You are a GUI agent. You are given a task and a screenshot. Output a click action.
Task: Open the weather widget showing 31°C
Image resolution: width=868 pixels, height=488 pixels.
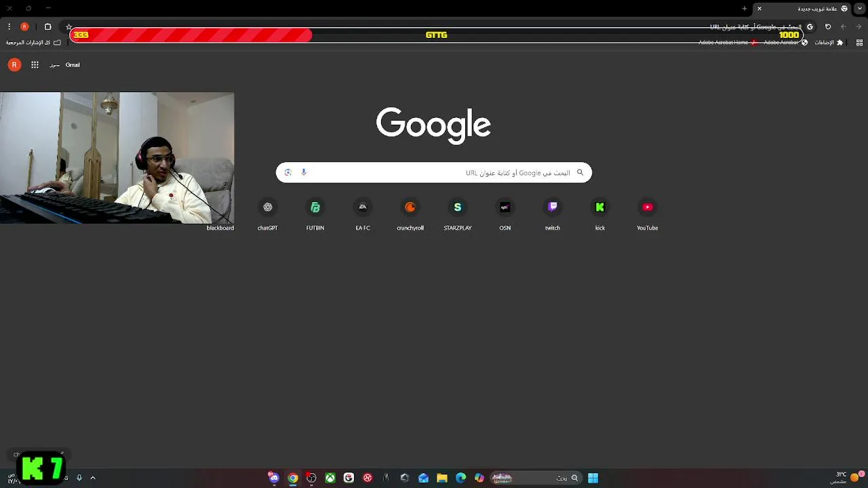pyautogui.click(x=846, y=478)
